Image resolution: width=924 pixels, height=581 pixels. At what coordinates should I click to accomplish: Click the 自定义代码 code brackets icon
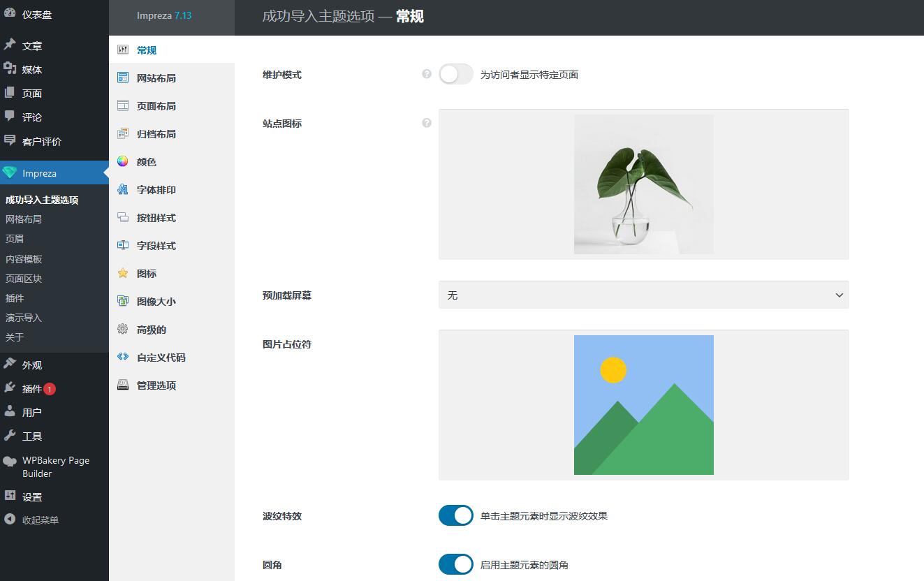tap(123, 357)
